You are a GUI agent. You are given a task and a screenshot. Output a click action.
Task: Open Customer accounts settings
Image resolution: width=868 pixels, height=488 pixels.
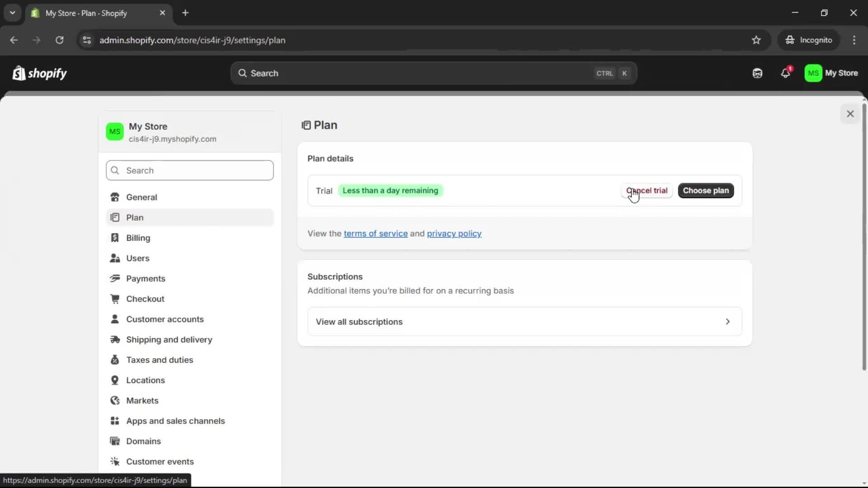190,319
